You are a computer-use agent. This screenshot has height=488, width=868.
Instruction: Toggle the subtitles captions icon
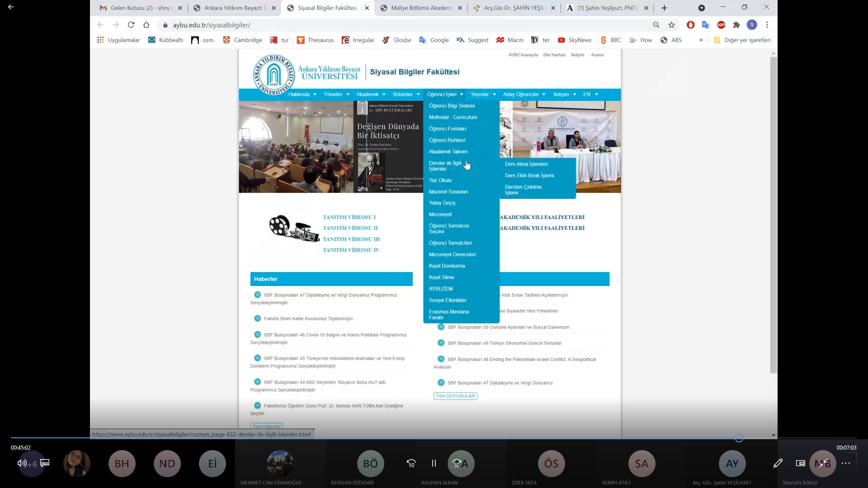click(x=45, y=463)
